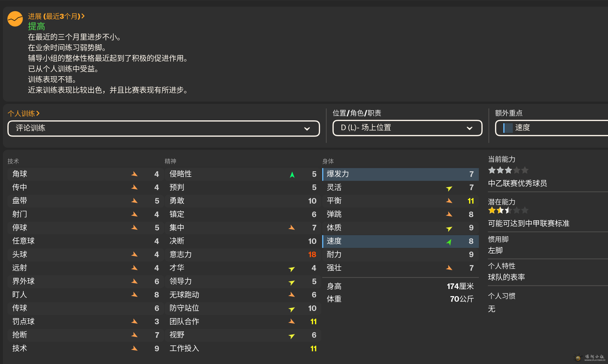Click the orange arrow on 传中 row
Viewport: 608px width, 364px height.
point(134,187)
